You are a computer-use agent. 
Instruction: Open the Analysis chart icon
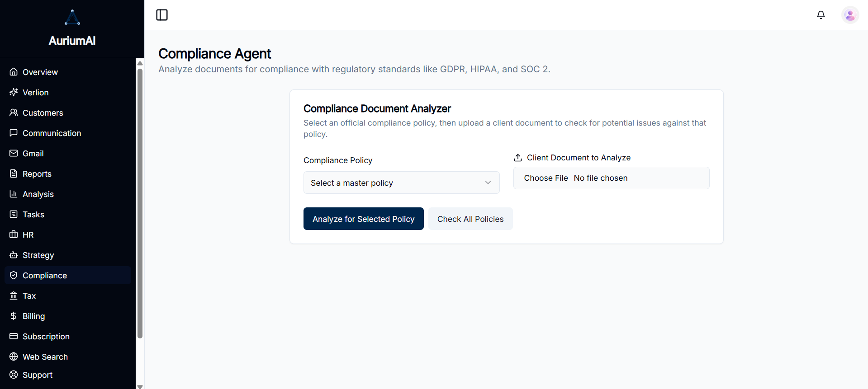point(14,194)
